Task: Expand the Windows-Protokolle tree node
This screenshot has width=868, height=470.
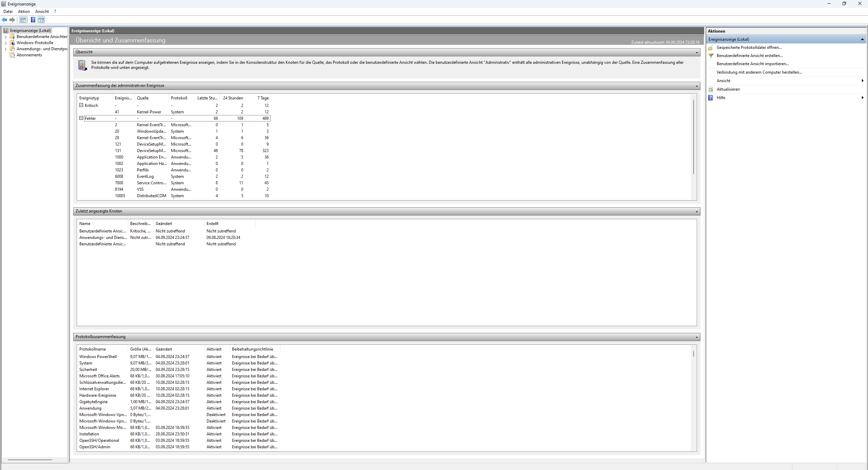Action: (5, 43)
